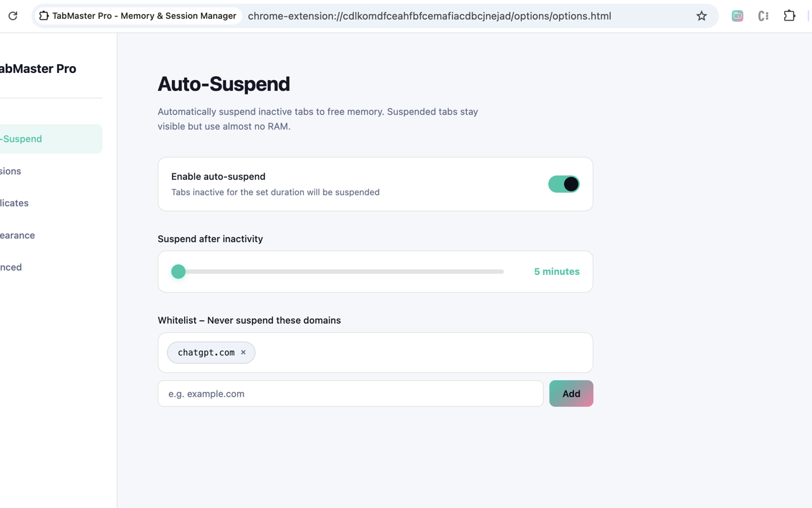Click the middle of the inactivity slider track
The width and height of the screenshot is (812, 508).
coord(341,272)
